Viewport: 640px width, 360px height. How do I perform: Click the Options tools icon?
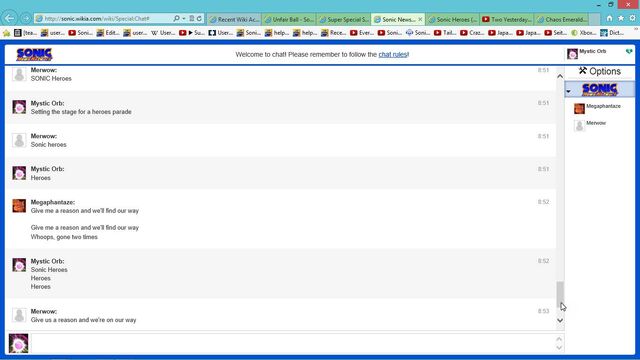582,71
